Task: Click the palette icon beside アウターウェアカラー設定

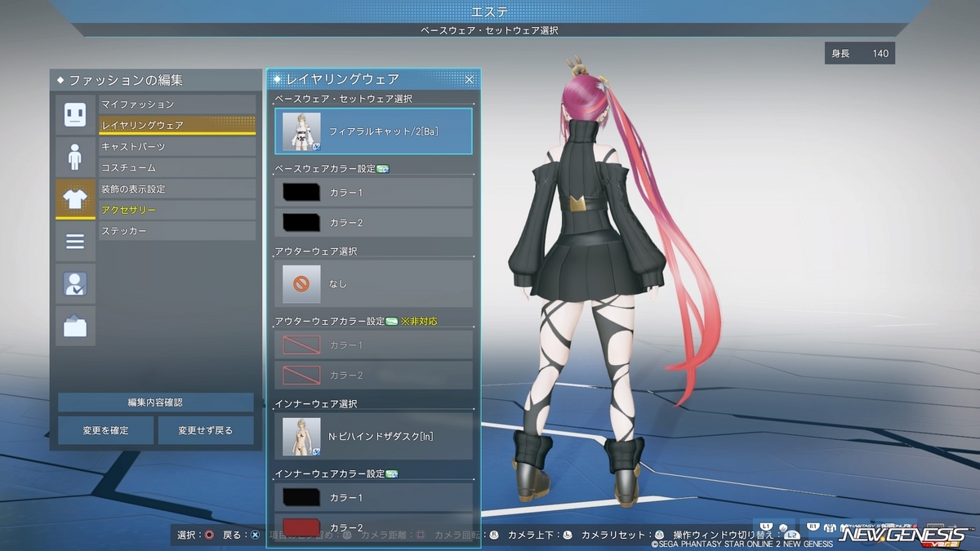Action: pos(391,321)
